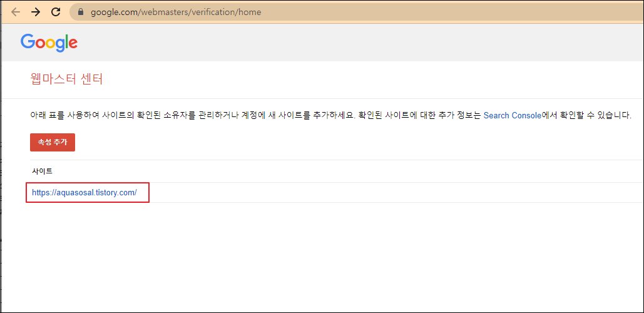Image resolution: width=644 pixels, height=313 pixels.
Task: Click the 속성 추가 button
Action: (x=53, y=142)
